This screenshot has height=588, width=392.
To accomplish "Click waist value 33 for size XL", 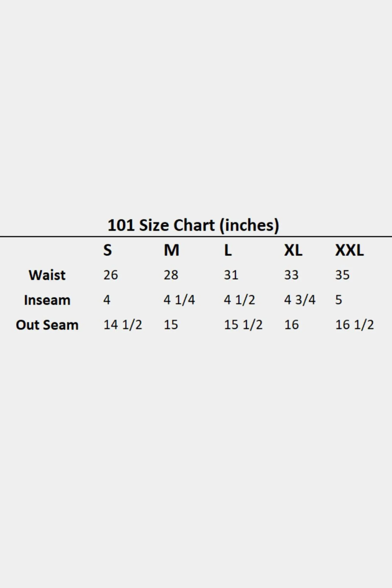I will (x=291, y=275).
